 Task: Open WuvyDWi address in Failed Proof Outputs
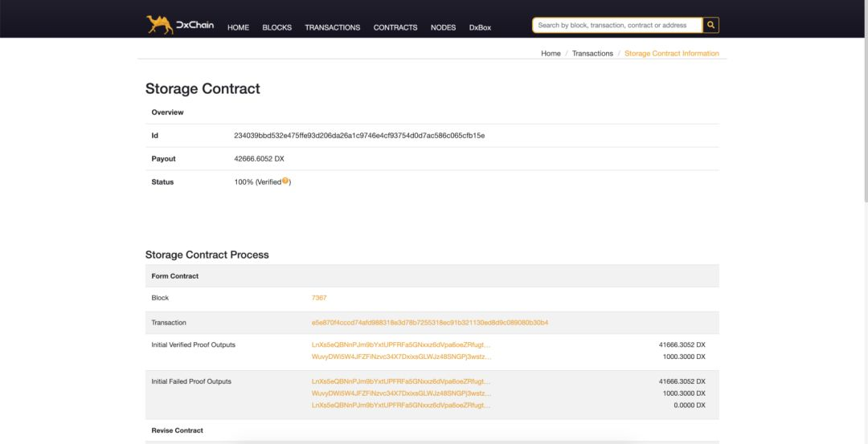pos(401,393)
